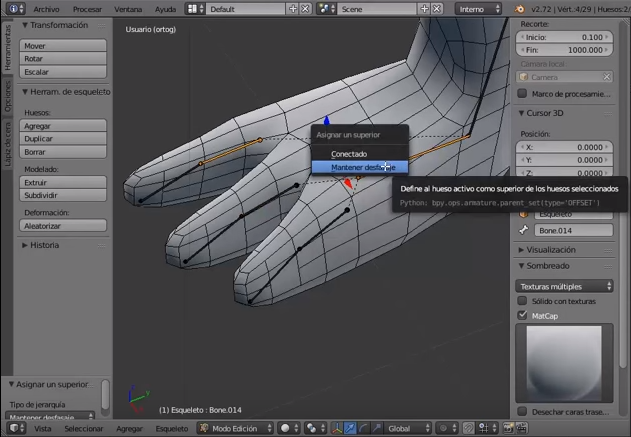
Task: Click the Aleatorizar button
Action: click(63, 225)
